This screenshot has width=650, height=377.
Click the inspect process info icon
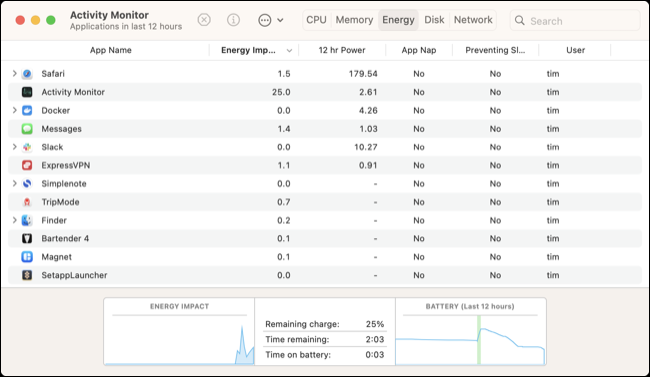coord(233,20)
